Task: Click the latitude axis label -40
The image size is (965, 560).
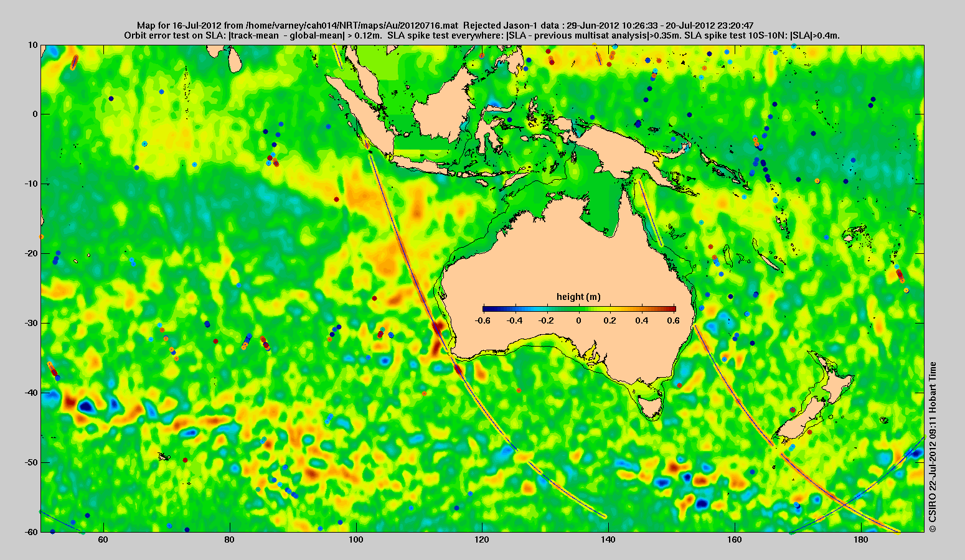Action: [31, 393]
